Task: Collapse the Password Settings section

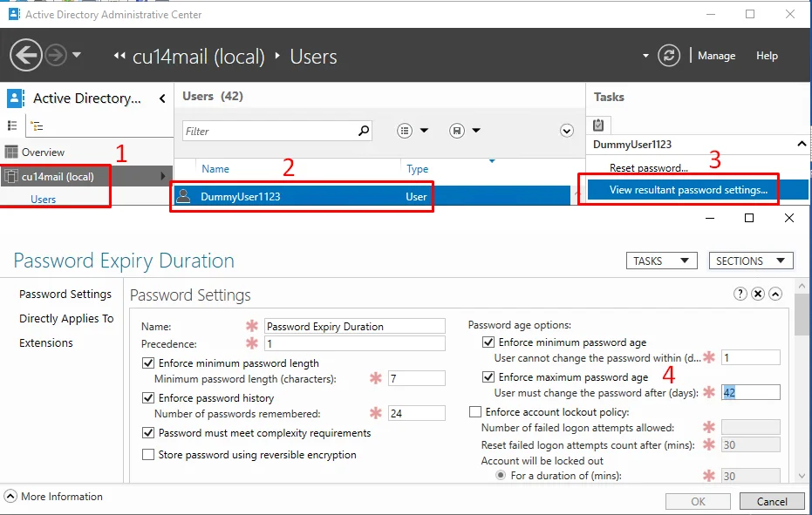Action: pyautogui.click(x=775, y=294)
